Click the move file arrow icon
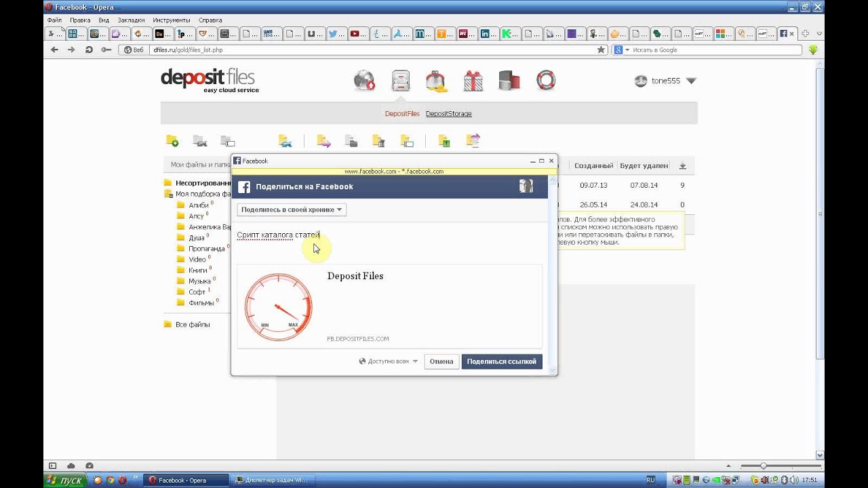The height and width of the screenshot is (488, 868). click(323, 141)
